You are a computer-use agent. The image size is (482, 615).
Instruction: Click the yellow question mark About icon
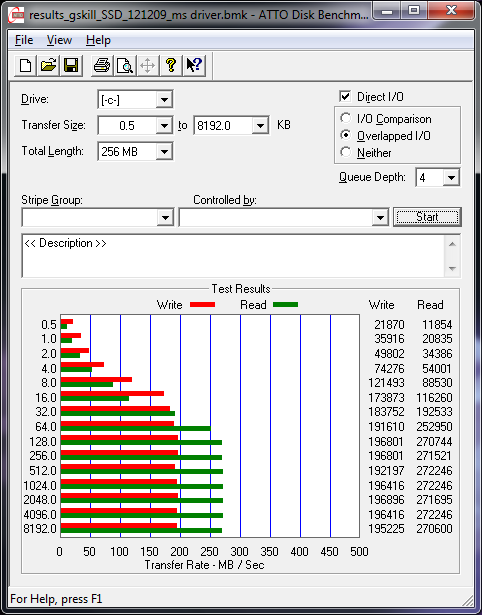(x=171, y=65)
